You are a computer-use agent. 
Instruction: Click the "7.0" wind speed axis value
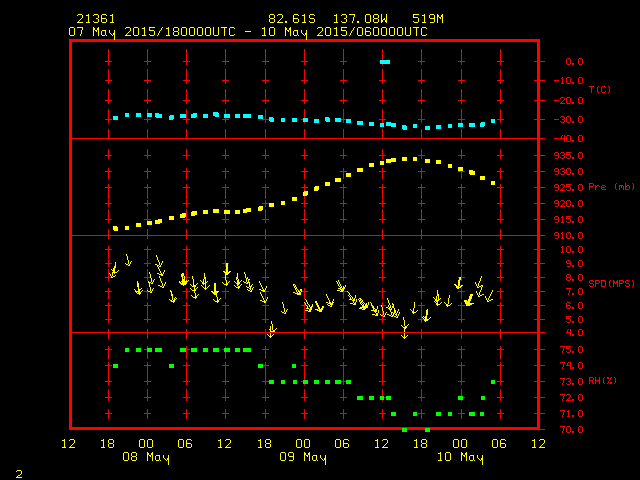tap(574, 292)
